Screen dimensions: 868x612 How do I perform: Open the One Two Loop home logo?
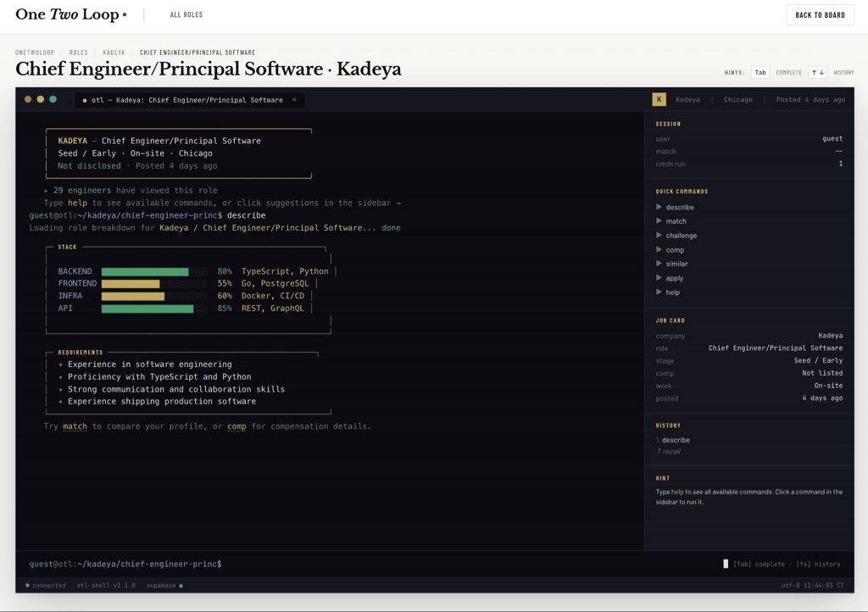[x=71, y=14]
